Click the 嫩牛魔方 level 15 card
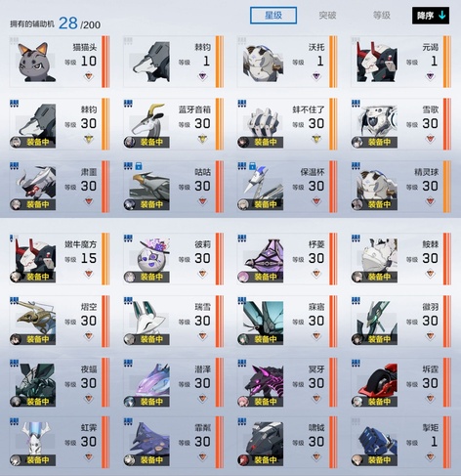 (60, 258)
